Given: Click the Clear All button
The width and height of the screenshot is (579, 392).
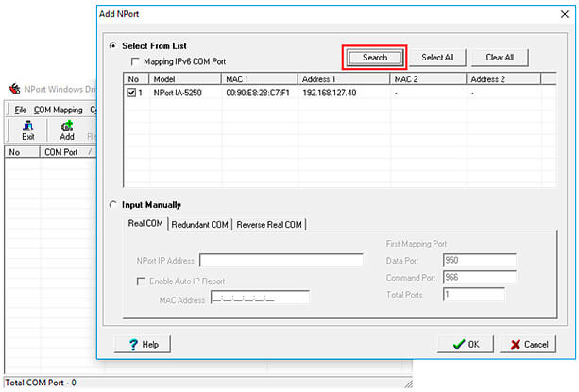Looking at the screenshot, I should [x=500, y=58].
